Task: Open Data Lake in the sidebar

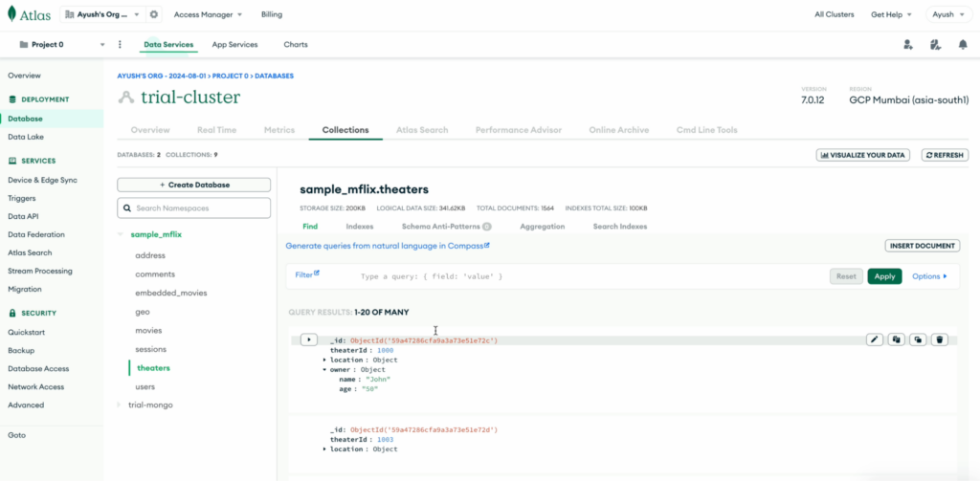Action: 26,137
